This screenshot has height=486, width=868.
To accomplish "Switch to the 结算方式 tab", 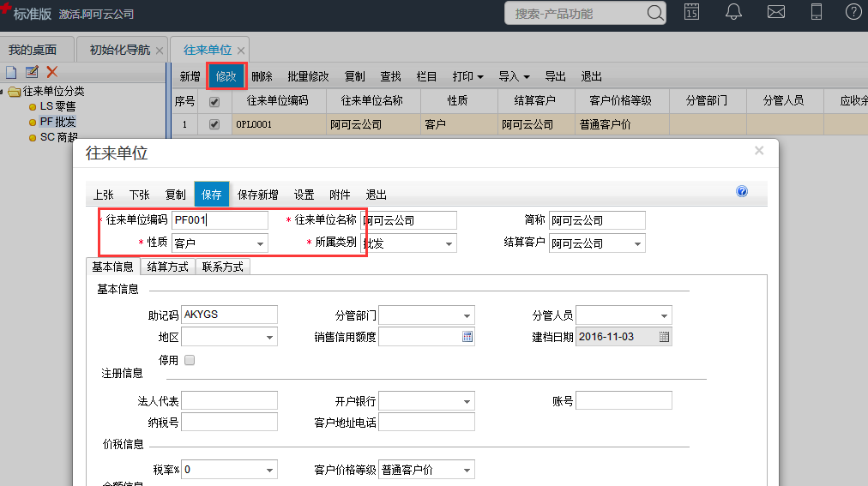I will [x=167, y=267].
